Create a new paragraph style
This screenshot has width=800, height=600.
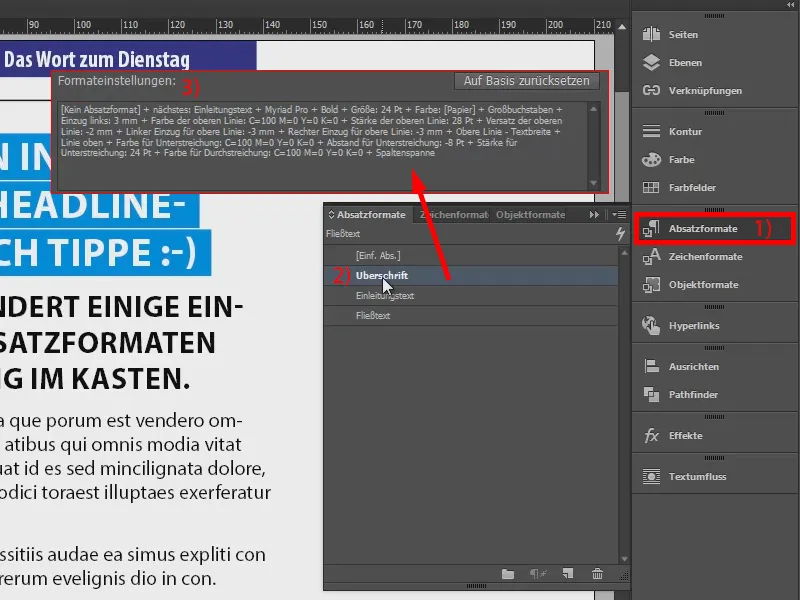pyautogui.click(x=568, y=574)
